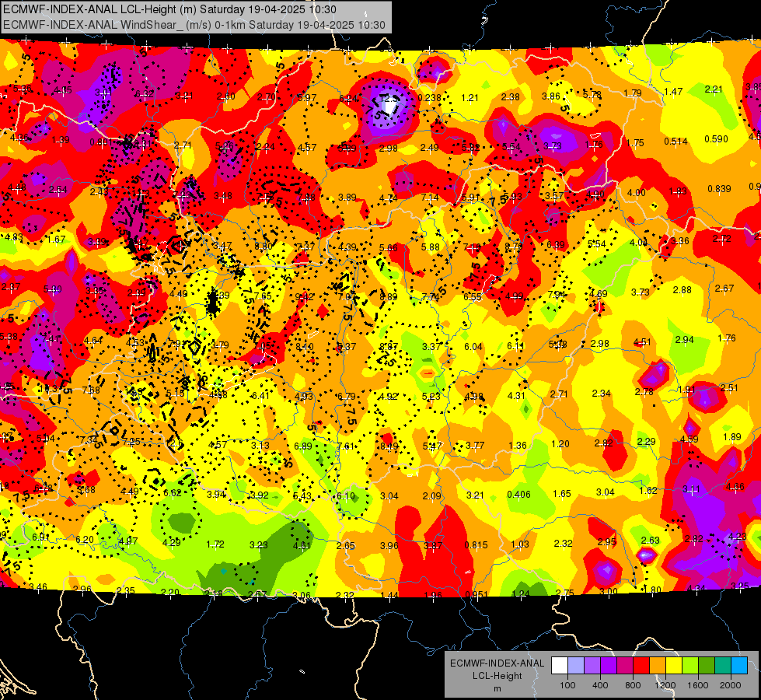This screenshot has height=700, width=761.
Task: Click the orange legend swatch
Action: pos(658,665)
